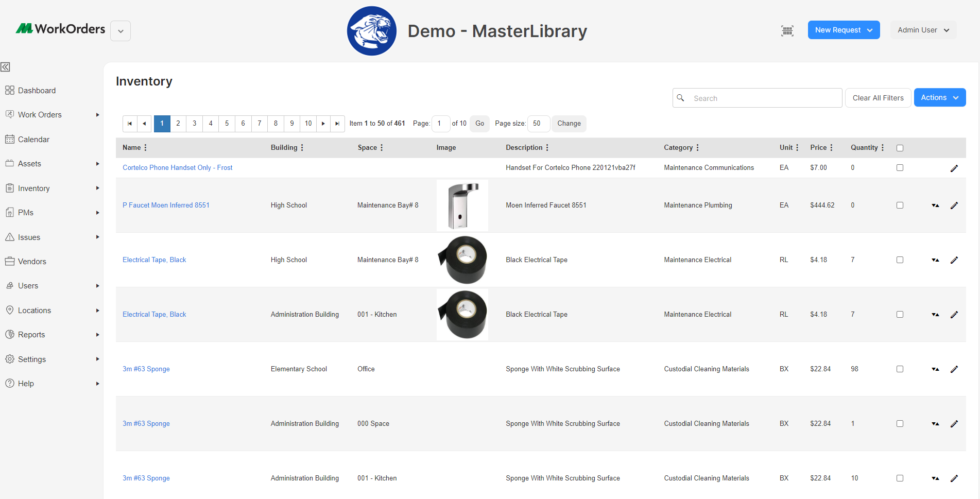Open the Calendar section from the sidebar
The image size is (980, 499).
coord(34,139)
